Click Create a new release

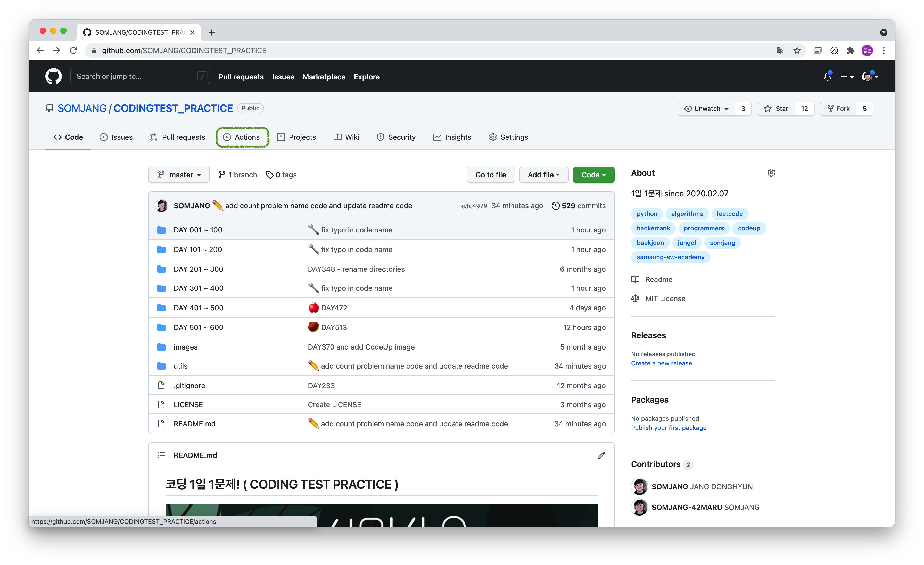coord(661,363)
